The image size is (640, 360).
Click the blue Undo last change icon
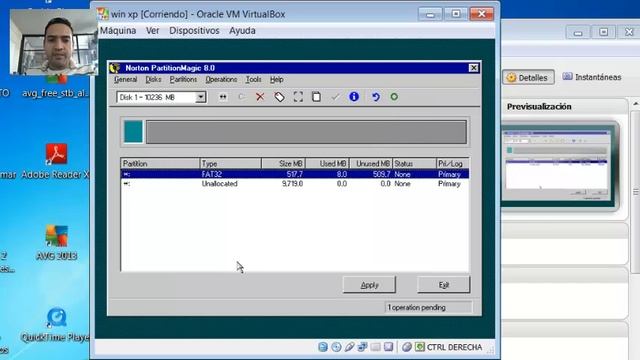pyautogui.click(x=376, y=97)
